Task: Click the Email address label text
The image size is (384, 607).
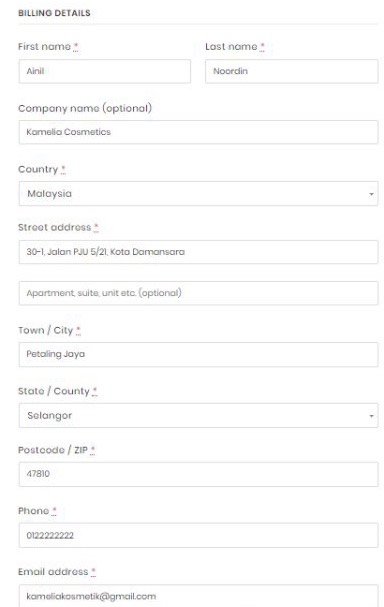Action: [53, 572]
